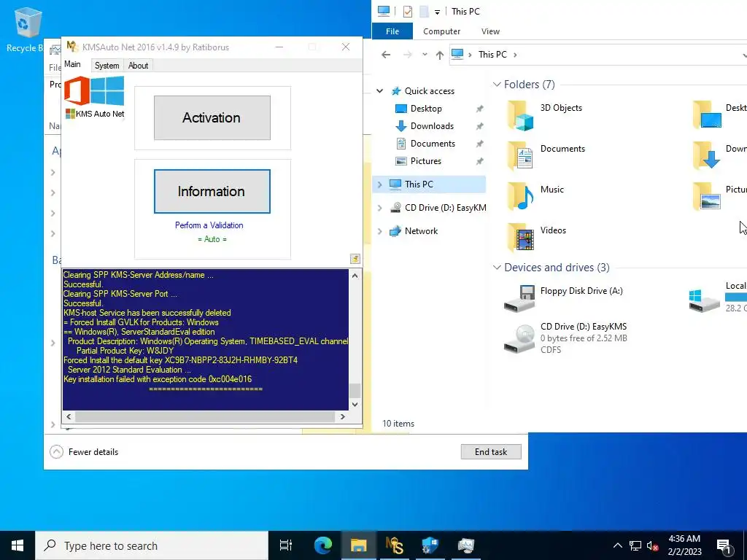Select the CD Drive (D:) EasyKMS drive icon
Screen dimensions: 747x560
519,338
